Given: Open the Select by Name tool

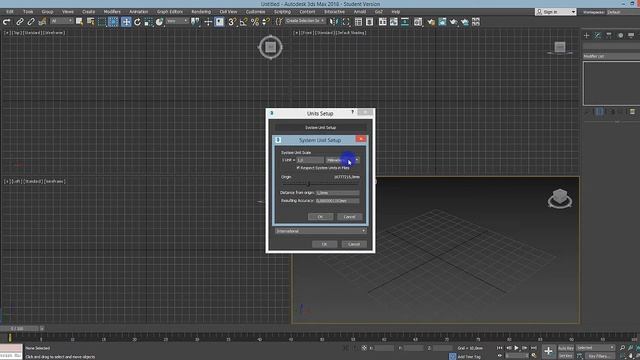Looking at the screenshot, I should 91,22.
